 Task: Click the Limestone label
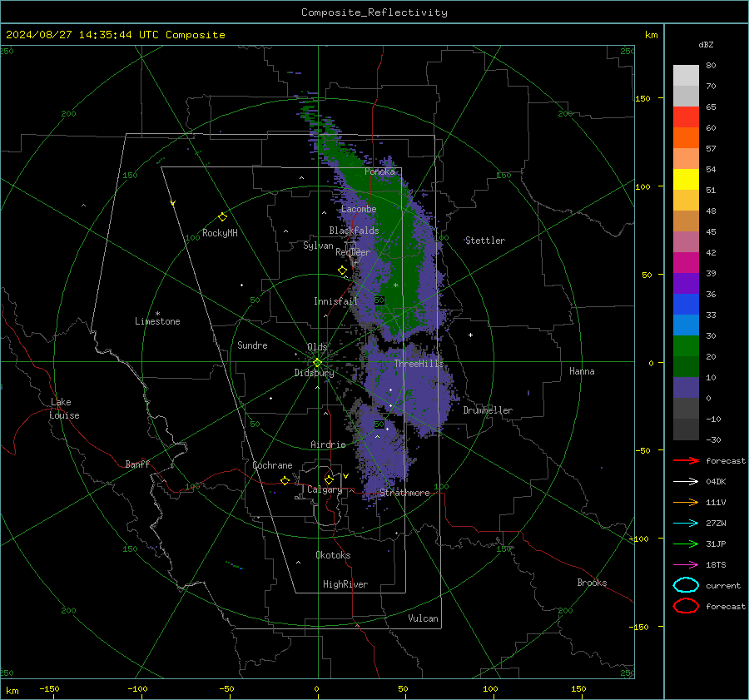point(157,321)
